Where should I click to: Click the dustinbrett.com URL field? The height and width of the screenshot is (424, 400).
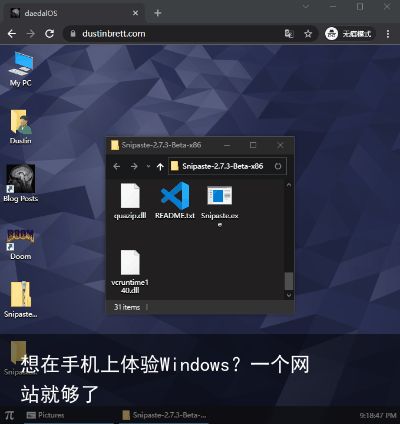point(191,34)
